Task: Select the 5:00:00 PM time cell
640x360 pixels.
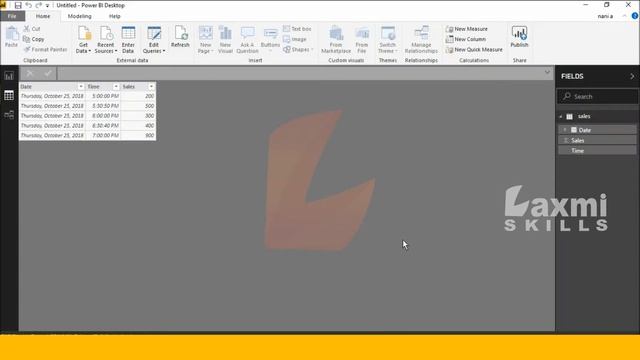Action: tap(103, 96)
